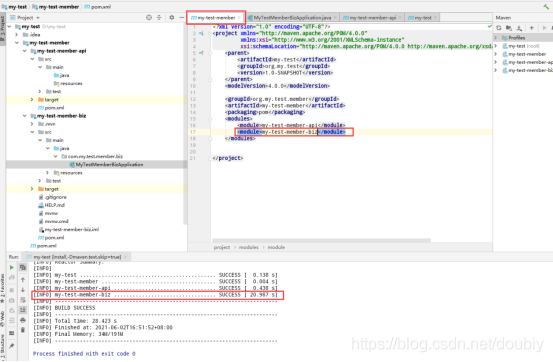This screenshot has height=362, width=553.
Task: Add a Maven project with plus icon
Action: click(531, 28)
